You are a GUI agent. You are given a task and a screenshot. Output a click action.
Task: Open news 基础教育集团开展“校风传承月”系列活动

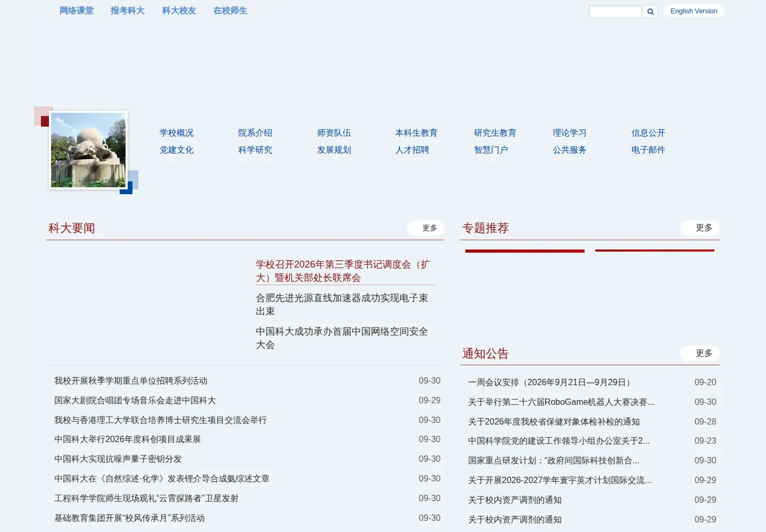pyautogui.click(x=129, y=518)
